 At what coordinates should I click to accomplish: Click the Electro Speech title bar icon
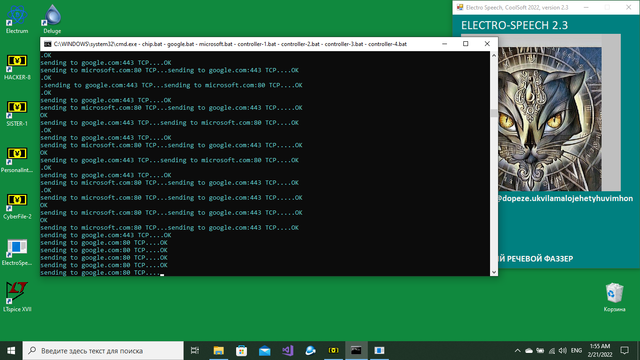(x=460, y=7)
